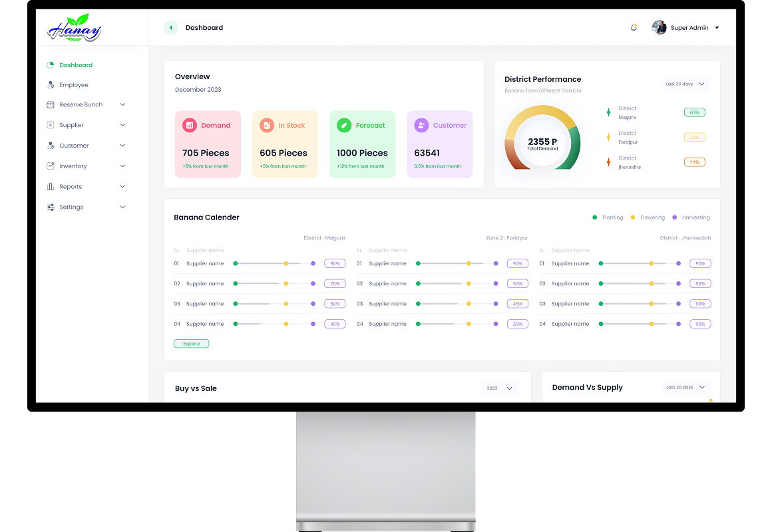Click the Super Admin profile avatar
The height and width of the screenshot is (532, 772).
coord(659,28)
